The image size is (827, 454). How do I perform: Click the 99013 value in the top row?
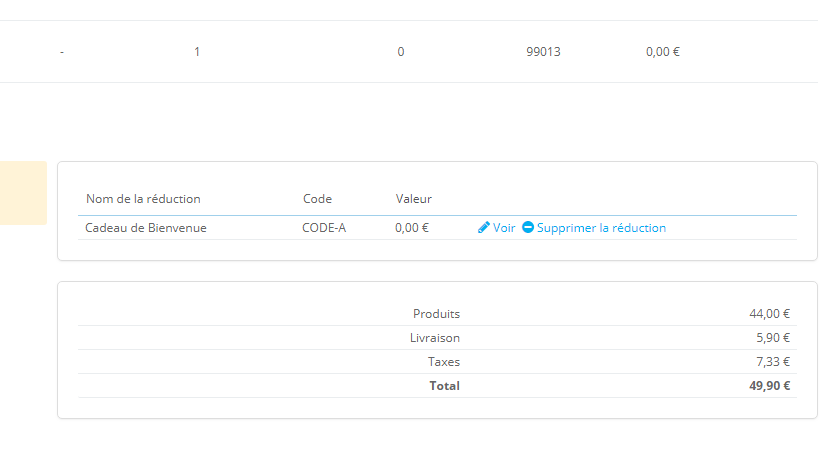pyautogui.click(x=543, y=51)
